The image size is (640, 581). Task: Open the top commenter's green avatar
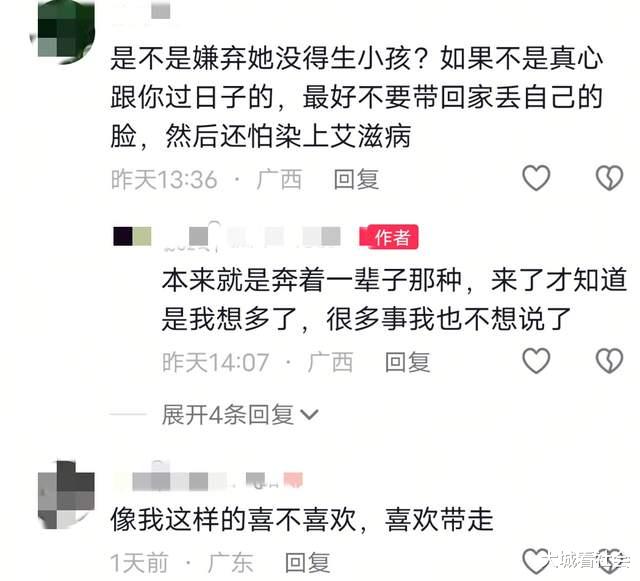(x=62, y=32)
